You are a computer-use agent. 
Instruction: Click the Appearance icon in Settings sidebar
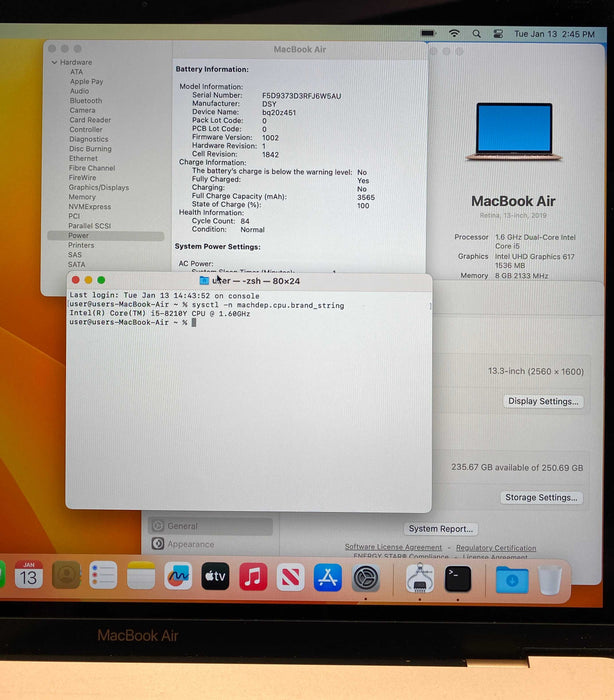coord(158,544)
